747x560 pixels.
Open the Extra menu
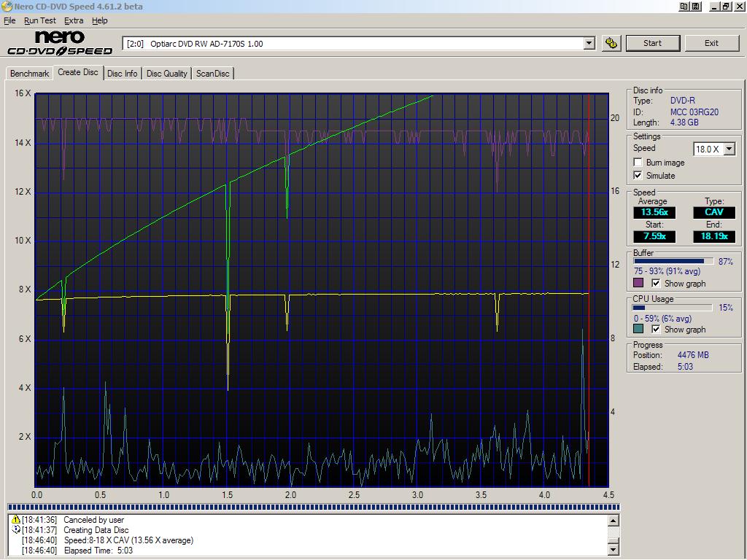(x=74, y=20)
